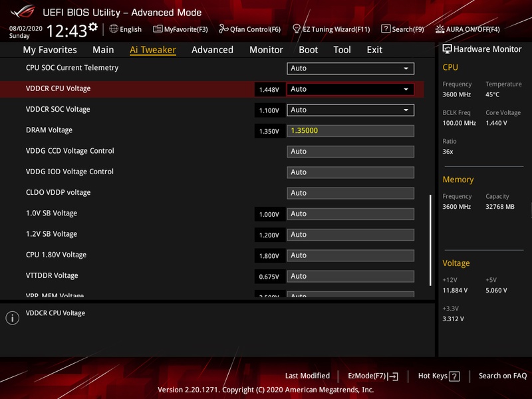Click Last Modified button
Image resolution: width=532 pixels, height=399 pixels.
tap(307, 376)
